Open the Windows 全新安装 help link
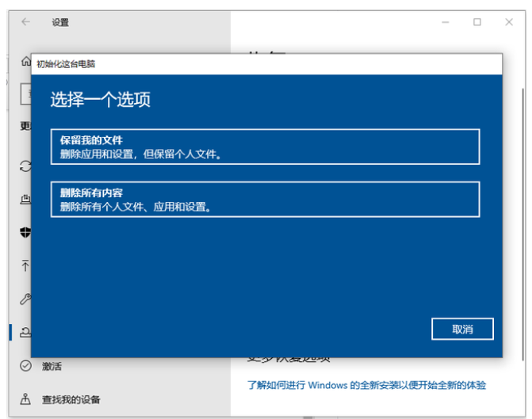 pos(366,385)
